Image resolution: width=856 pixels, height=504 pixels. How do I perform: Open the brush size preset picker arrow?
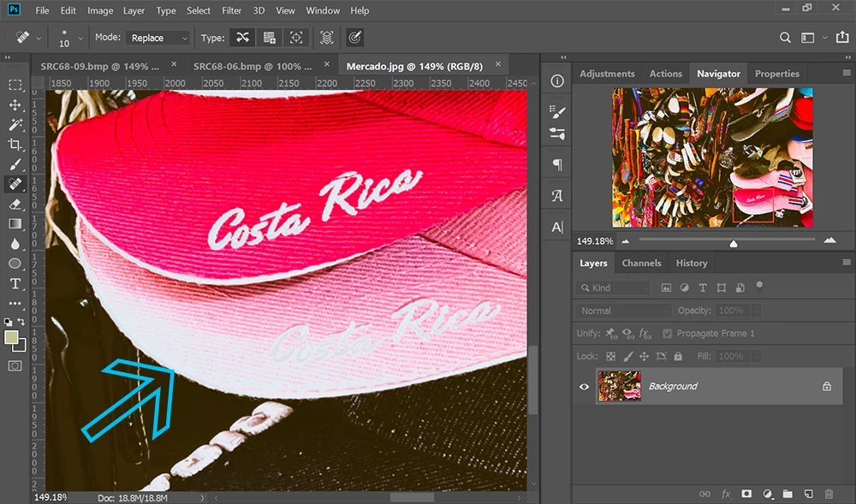pyautogui.click(x=80, y=39)
